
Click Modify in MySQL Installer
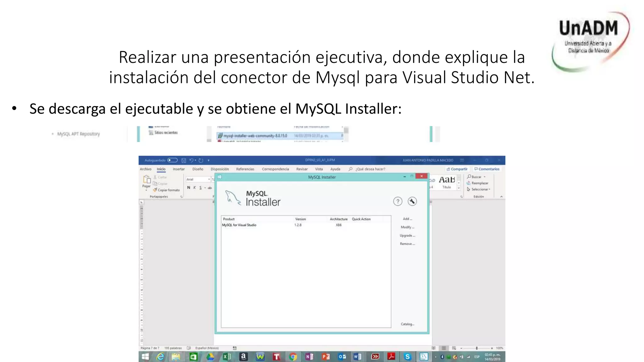[407, 227]
